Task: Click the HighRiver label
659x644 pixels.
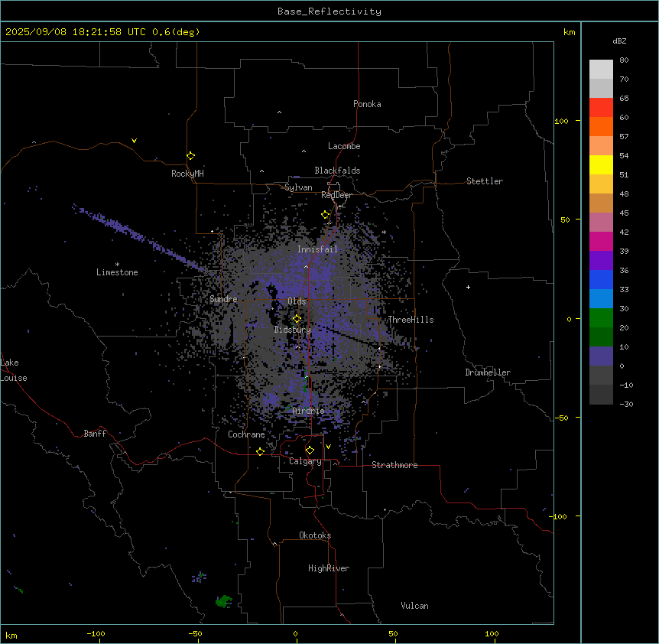Action: 329,568
